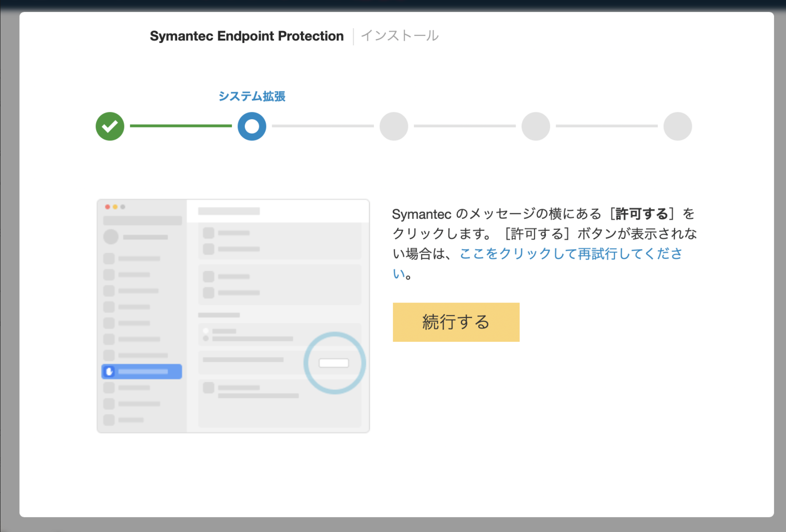Click the system settings illustration image
The height and width of the screenshot is (532, 786).
(233, 316)
